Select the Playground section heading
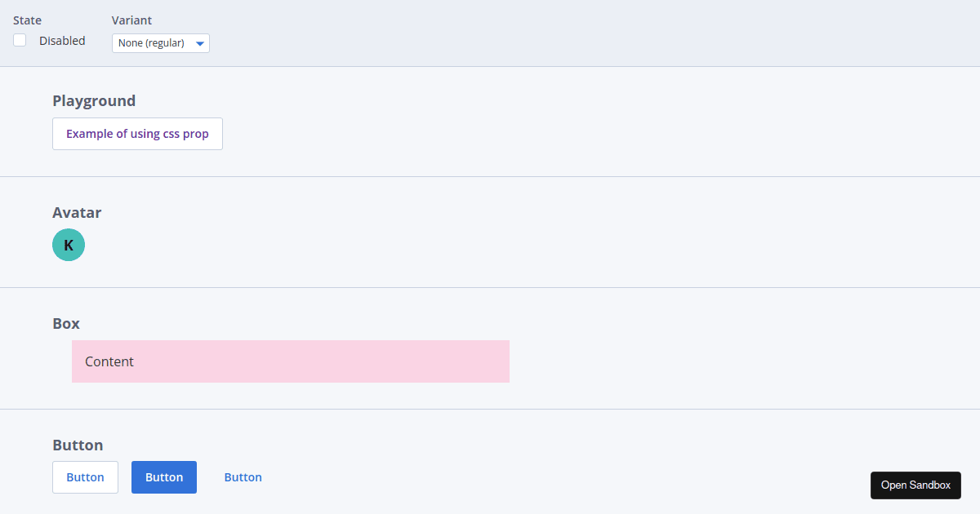Image resolution: width=980 pixels, height=514 pixels. [x=94, y=100]
